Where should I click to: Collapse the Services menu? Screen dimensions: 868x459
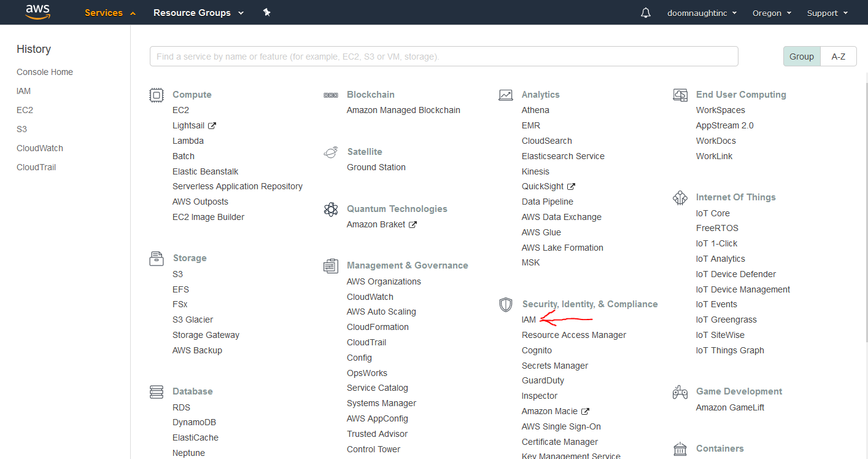[x=110, y=13]
